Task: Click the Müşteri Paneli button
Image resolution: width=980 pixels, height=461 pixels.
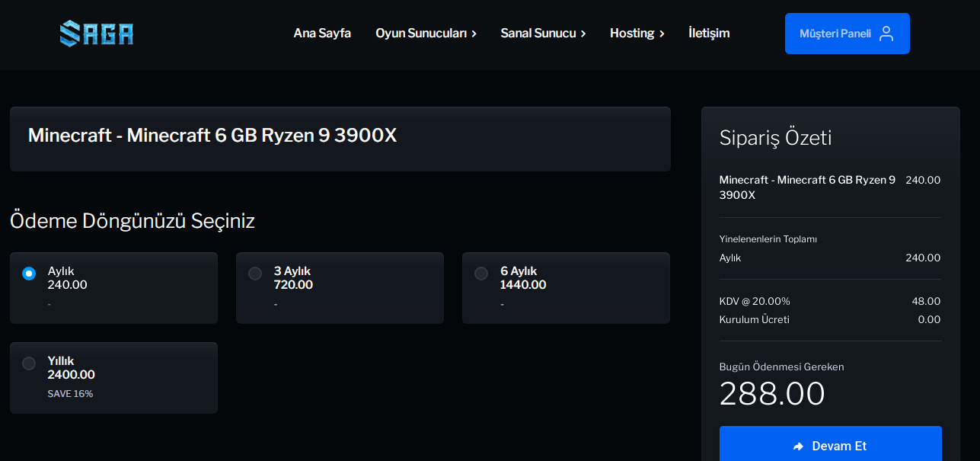Action: [848, 34]
